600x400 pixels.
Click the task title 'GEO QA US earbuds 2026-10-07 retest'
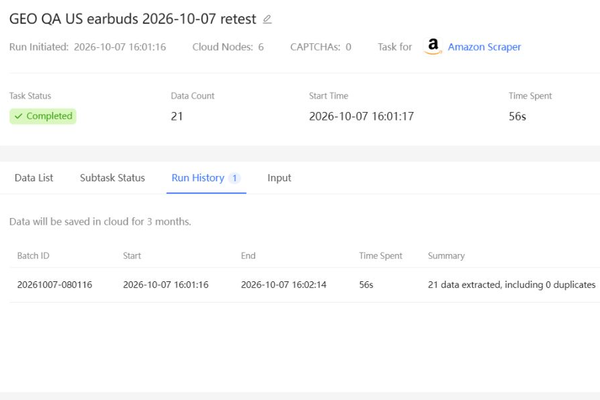pyautogui.click(x=132, y=19)
